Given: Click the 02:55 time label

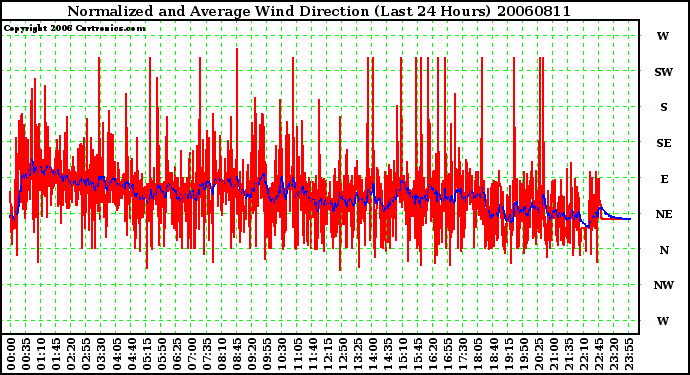Looking at the screenshot, I should point(86,354).
